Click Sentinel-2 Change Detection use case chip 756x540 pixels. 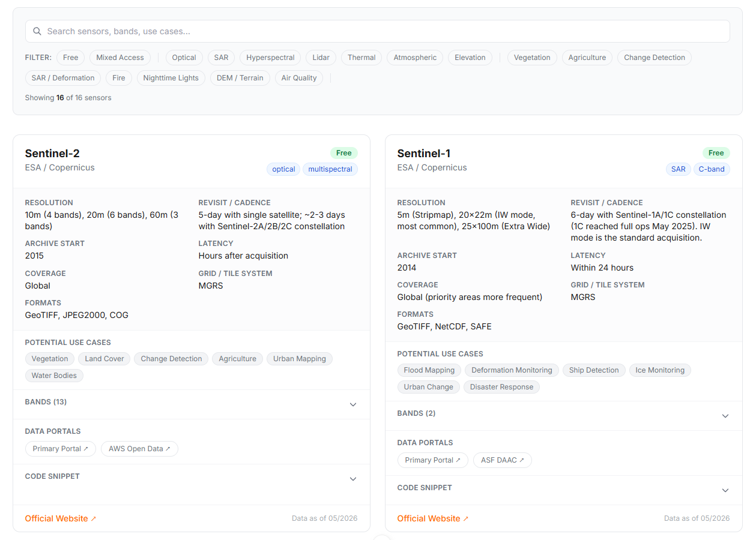pos(171,359)
